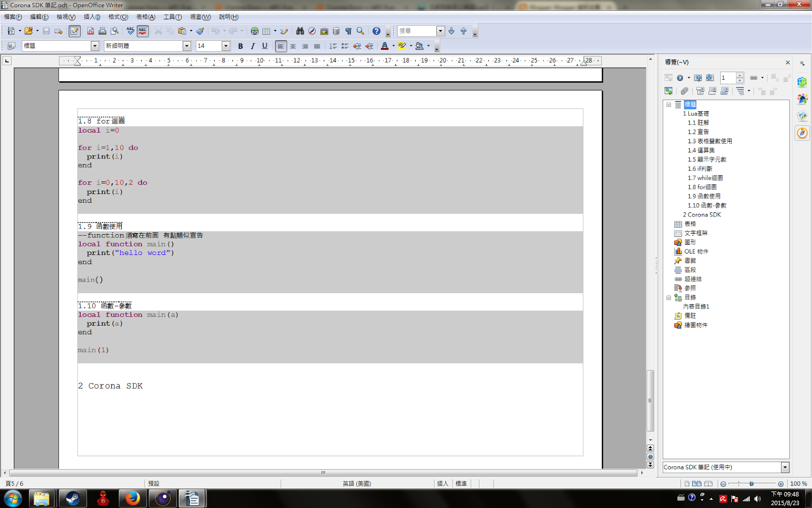This screenshot has height=508, width=812.
Task: Open the sidebar Properties deck
Action: (x=802, y=82)
